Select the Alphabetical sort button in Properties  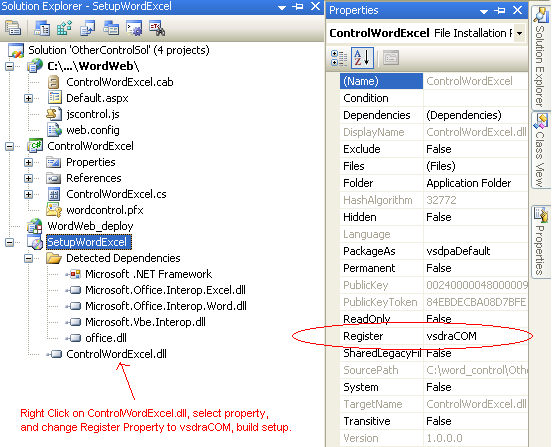[x=362, y=58]
